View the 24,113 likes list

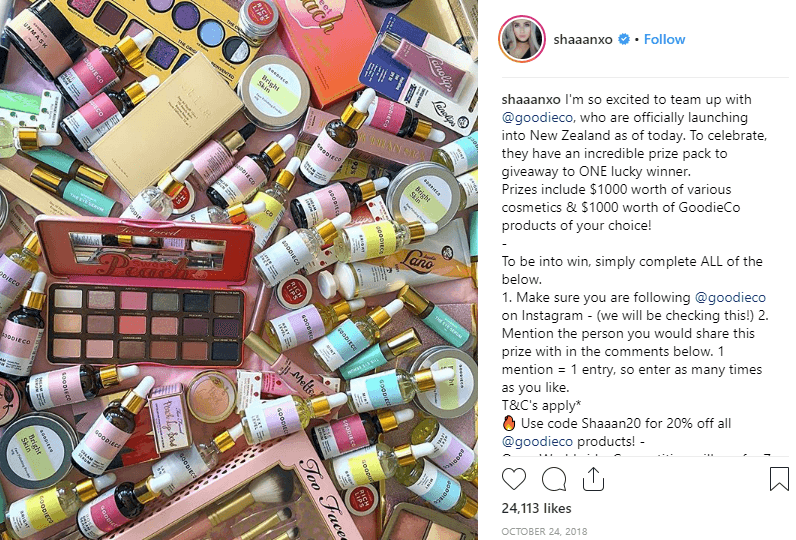[536, 508]
